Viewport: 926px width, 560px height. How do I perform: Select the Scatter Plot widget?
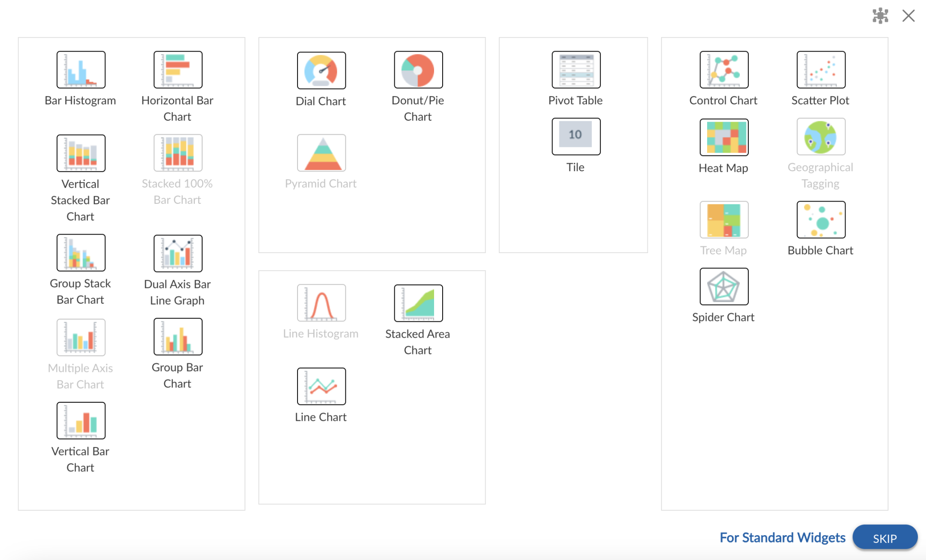pos(820,70)
